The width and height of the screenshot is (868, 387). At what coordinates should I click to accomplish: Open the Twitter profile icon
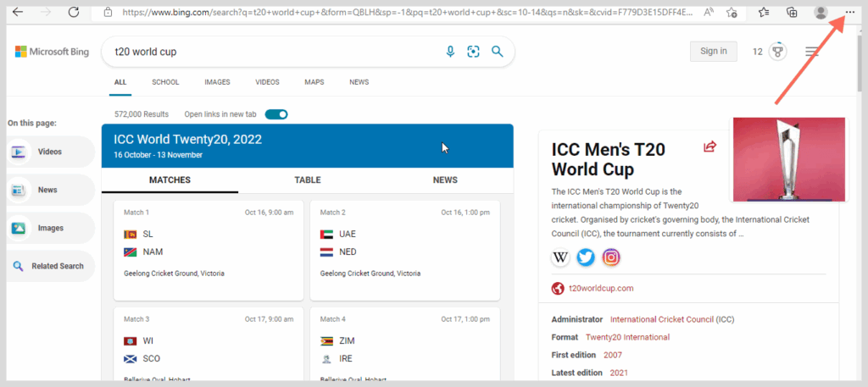[x=586, y=257]
